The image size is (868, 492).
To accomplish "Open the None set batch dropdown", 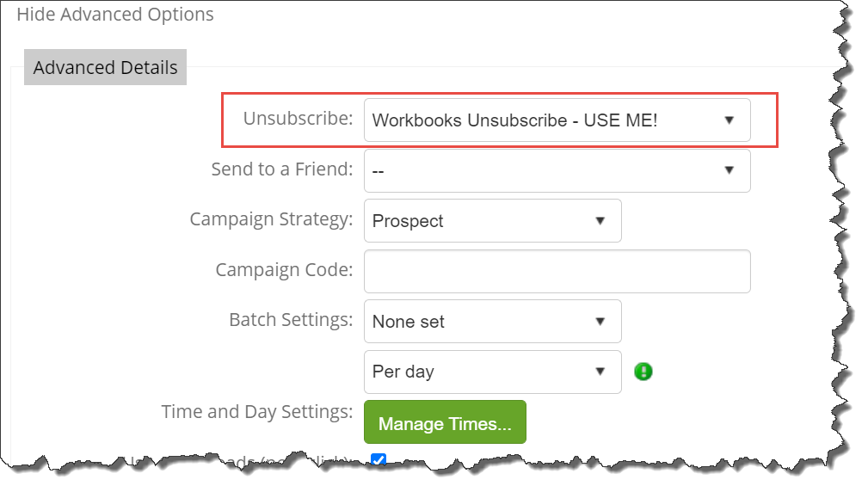I will point(493,322).
